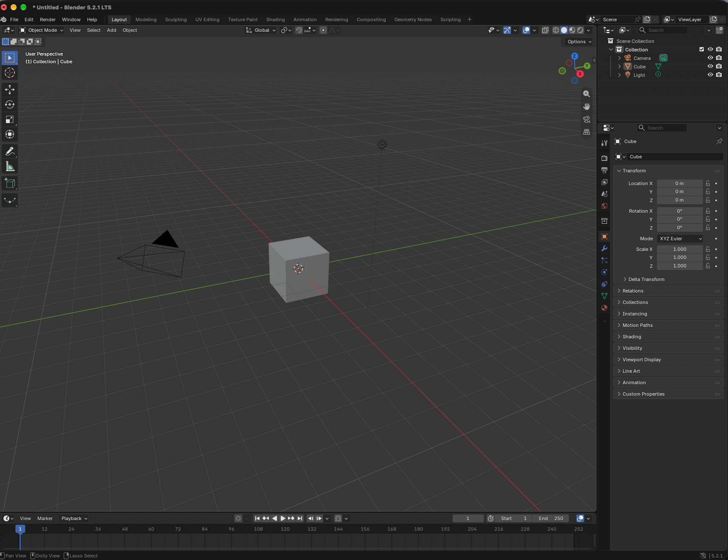
Task: Open the Render menu
Action: pyautogui.click(x=48, y=20)
